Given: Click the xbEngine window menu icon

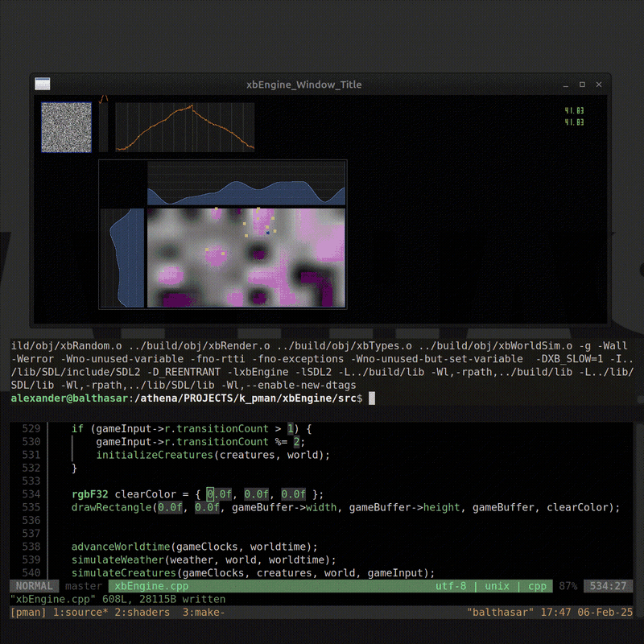Looking at the screenshot, I should 43,84.
